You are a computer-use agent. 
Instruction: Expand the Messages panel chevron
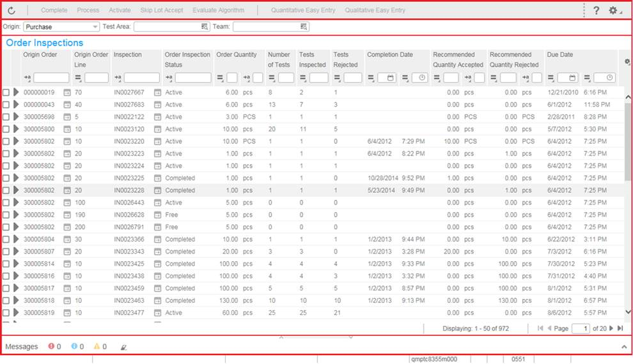click(624, 346)
